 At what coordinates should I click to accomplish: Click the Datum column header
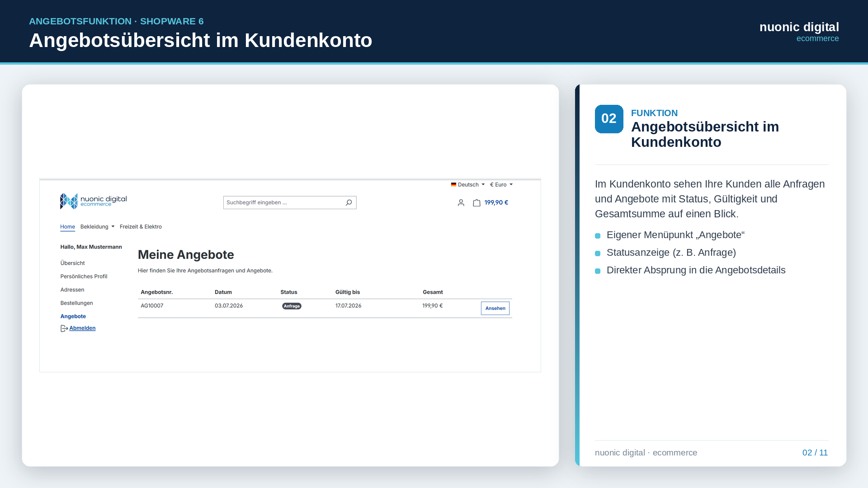(x=223, y=292)
